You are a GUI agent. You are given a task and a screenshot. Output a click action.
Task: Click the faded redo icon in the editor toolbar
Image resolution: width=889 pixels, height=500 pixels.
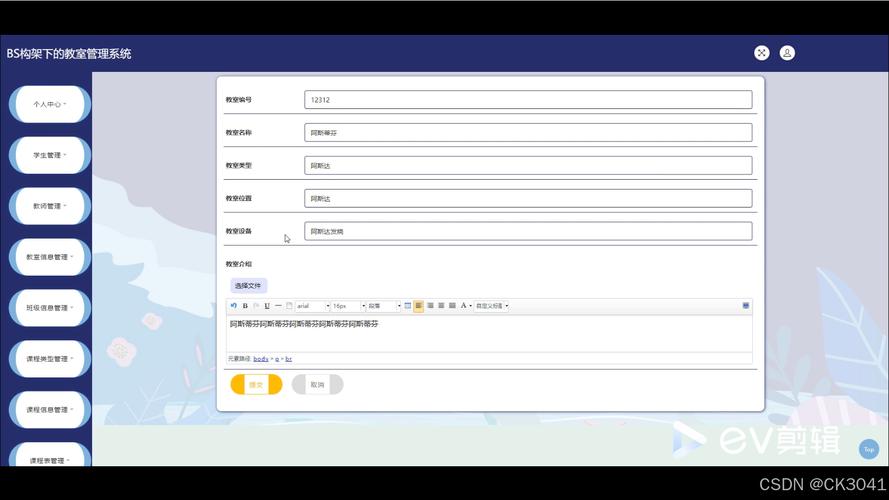click(x=256, y=306)
